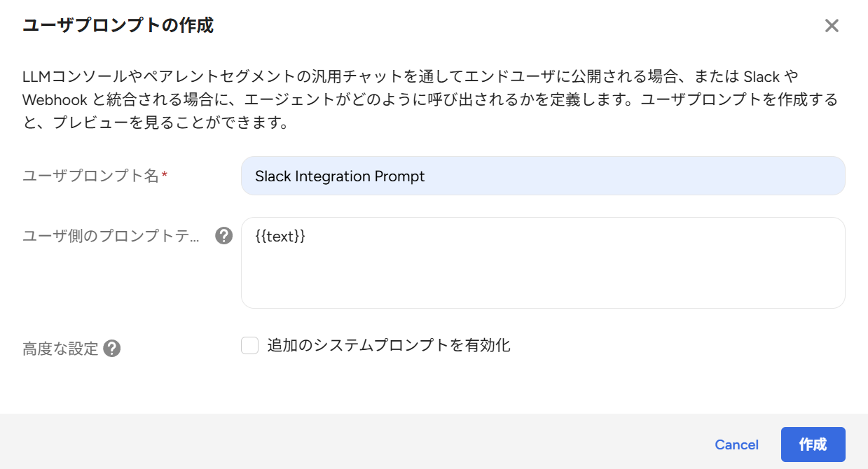Submit the form with 作成
This screenshot has width=868, height=469.
(x=813, y=444)
